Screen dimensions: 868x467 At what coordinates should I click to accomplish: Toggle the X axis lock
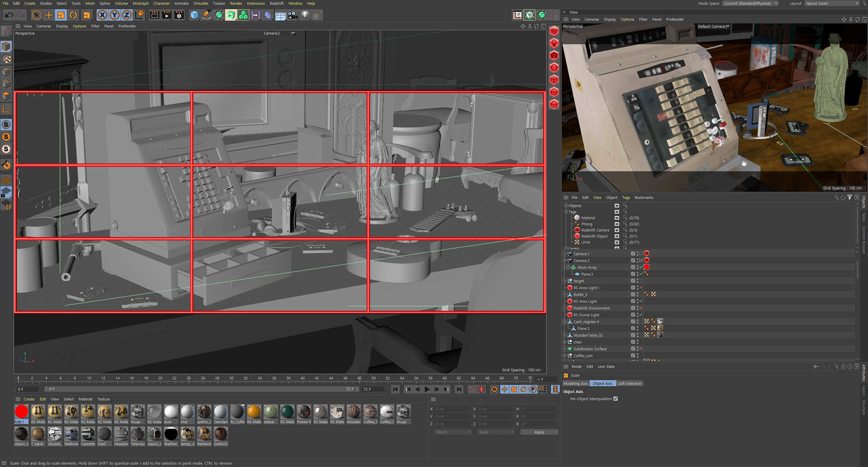tap(103, 15)
